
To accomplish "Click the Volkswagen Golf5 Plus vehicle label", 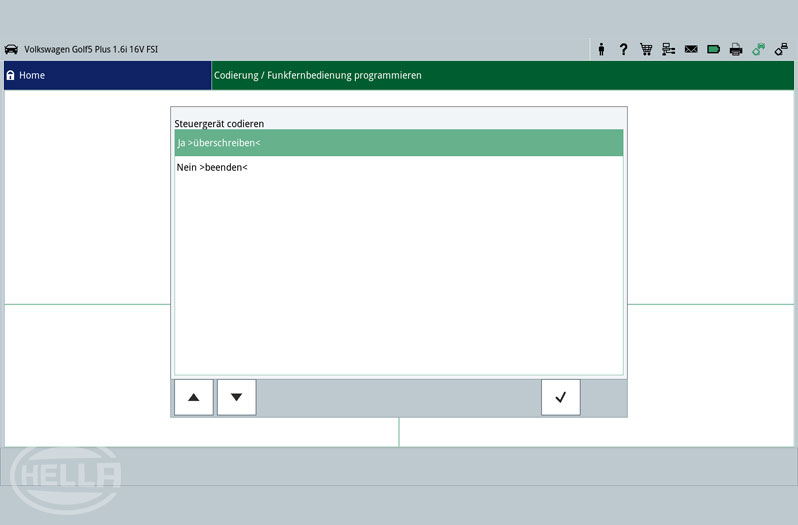I will (x=91, y=49).
